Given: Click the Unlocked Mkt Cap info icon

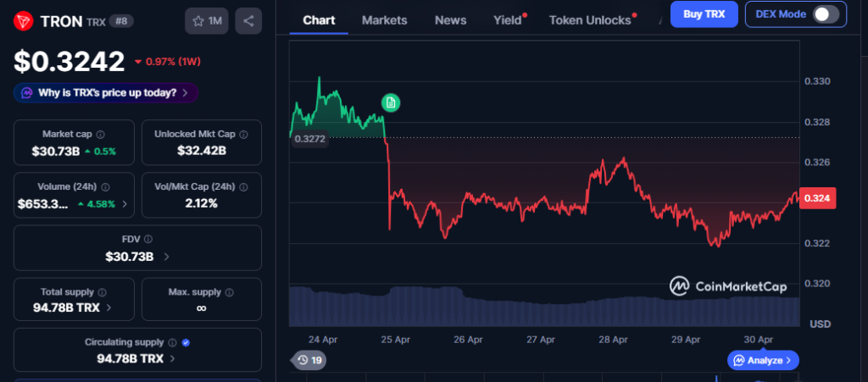Looking at the screenshot, I should (x=244, y=135).
